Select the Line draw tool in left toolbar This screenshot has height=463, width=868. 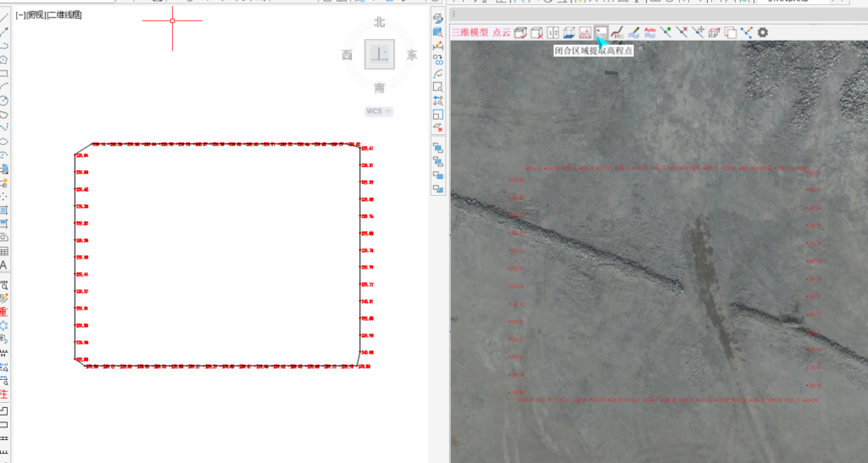coord(4,31)
